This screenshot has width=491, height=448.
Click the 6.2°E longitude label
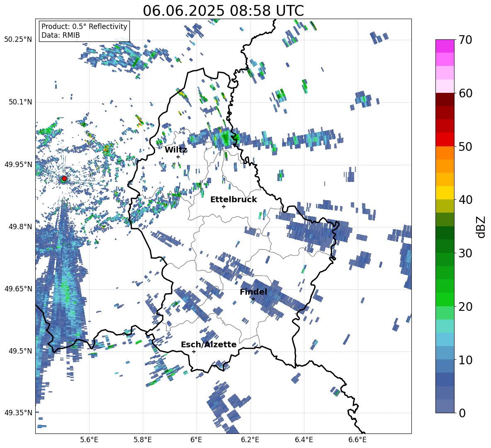coord(250,440)
